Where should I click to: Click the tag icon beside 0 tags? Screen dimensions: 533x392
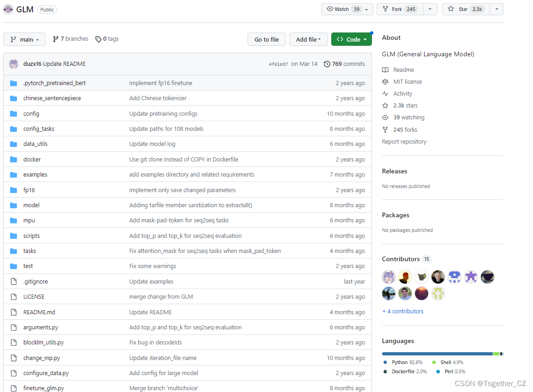(x=98, y=39)
